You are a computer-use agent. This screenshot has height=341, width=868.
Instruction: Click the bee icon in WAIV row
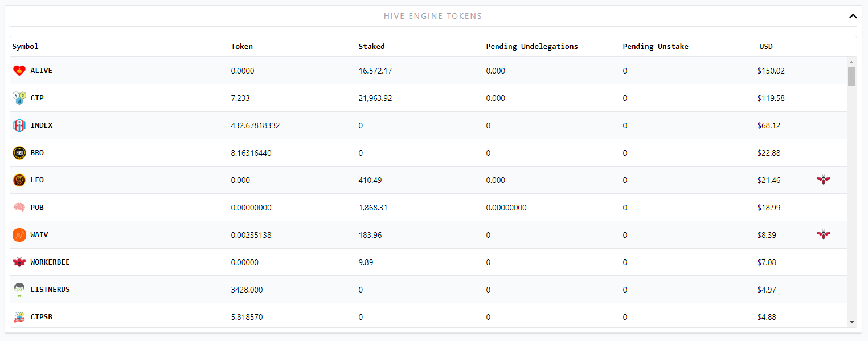pyautogui.click(x=823, y=235)
